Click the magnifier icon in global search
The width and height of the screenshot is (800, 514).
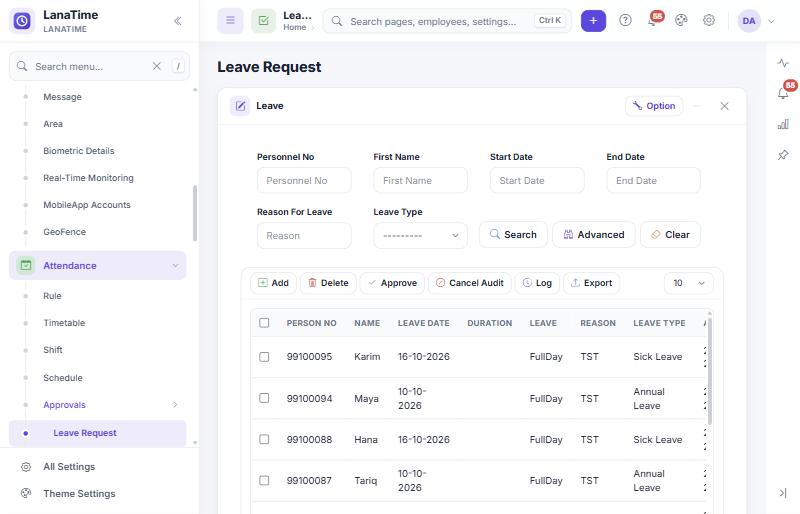337,21
